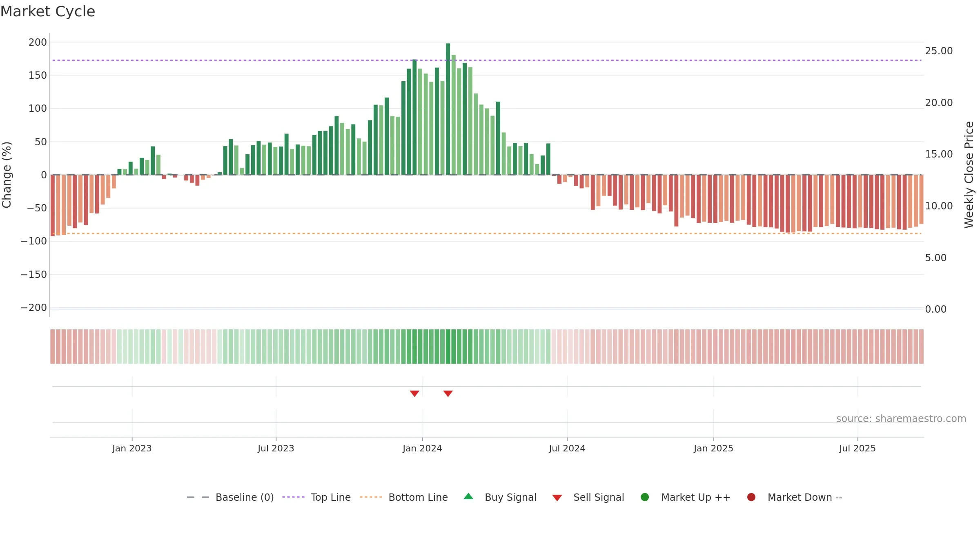Click the green Market Up circle icon
980x551 pixels.
point(645,497)
